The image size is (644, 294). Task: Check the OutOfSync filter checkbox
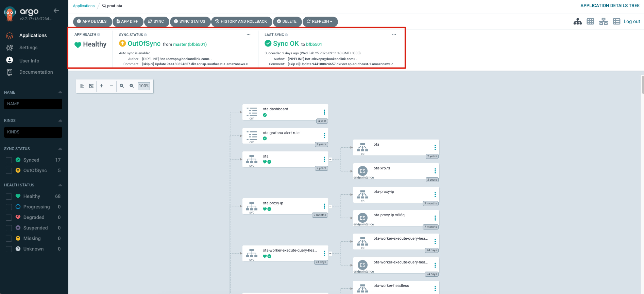tap(9, 171)
